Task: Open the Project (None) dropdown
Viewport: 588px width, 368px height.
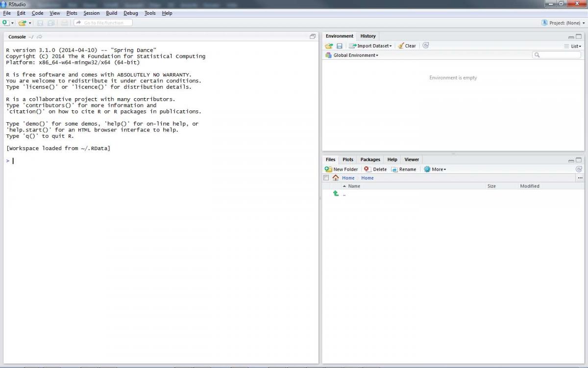Action: point(563,23)
